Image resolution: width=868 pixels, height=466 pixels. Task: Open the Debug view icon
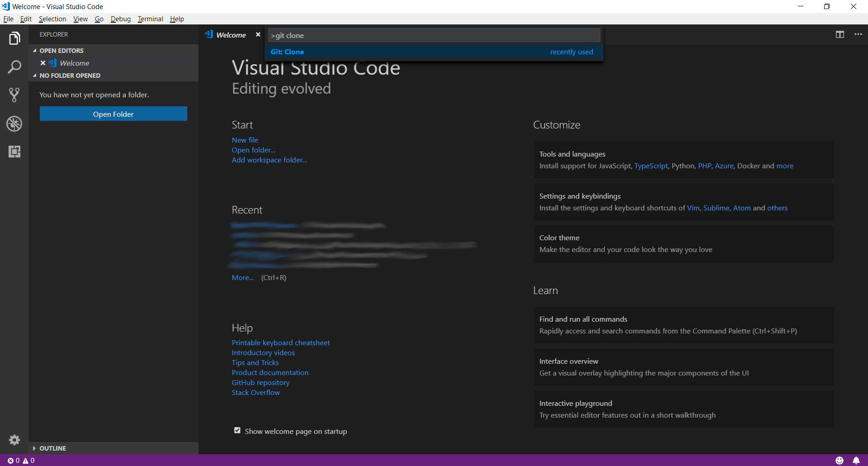point(14,124)
